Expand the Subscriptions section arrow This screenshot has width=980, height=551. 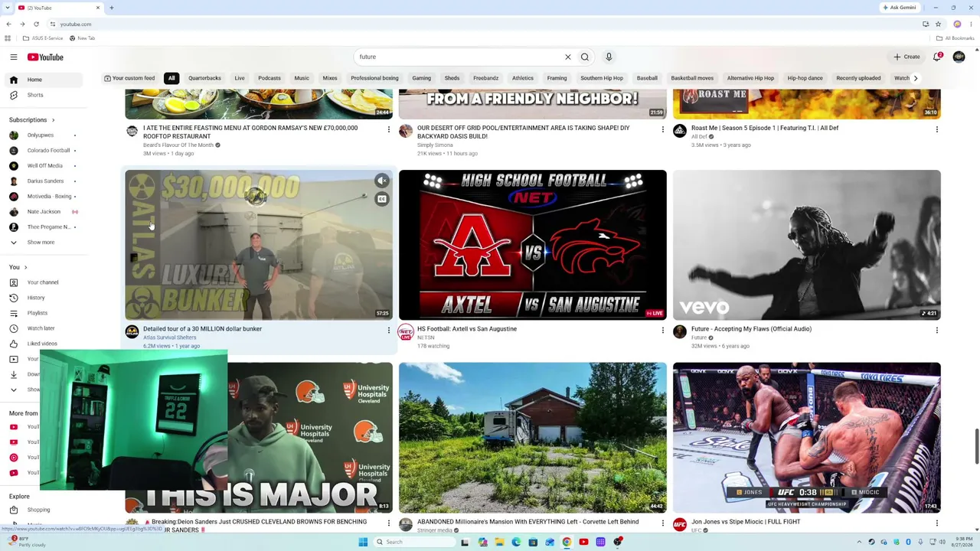click(53, 120)
